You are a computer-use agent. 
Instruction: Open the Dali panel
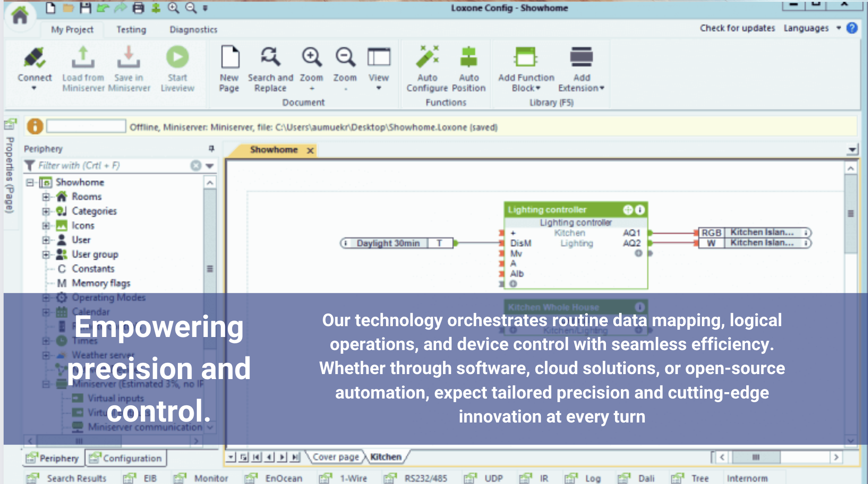636,478
